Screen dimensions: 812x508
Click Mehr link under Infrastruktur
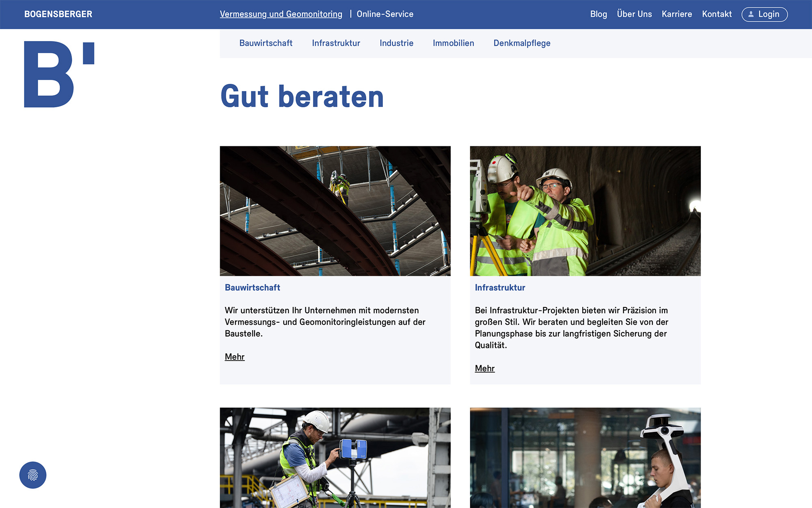click(x=485, y=369)
